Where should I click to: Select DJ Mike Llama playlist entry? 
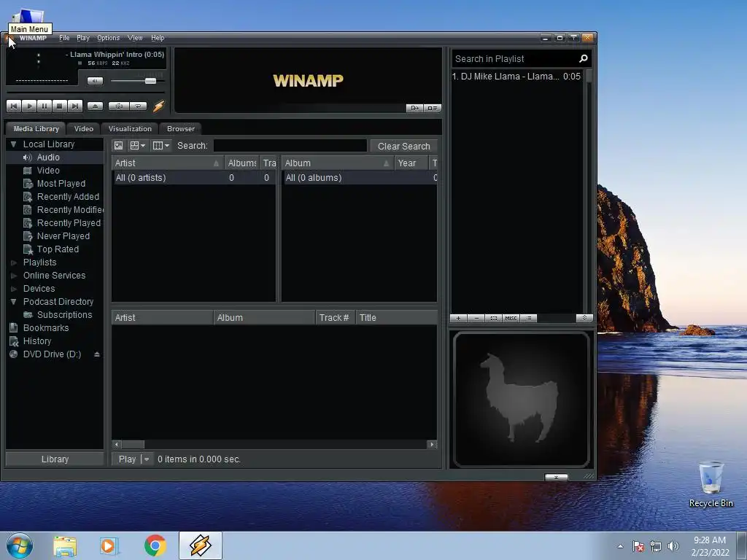pyautogui.click(x=516, y=76)
